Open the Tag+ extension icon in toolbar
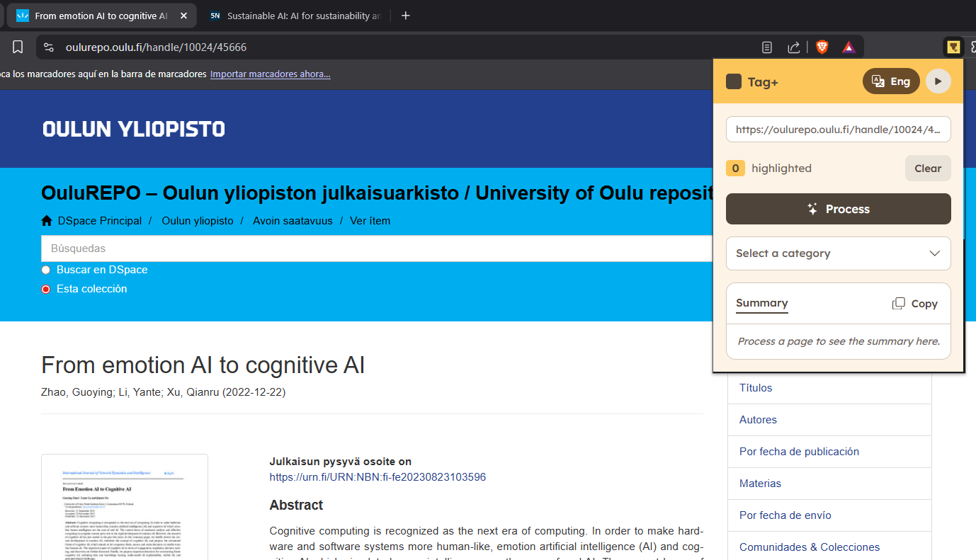Screen dimensions: 976x560 click(x=954, y=47)
